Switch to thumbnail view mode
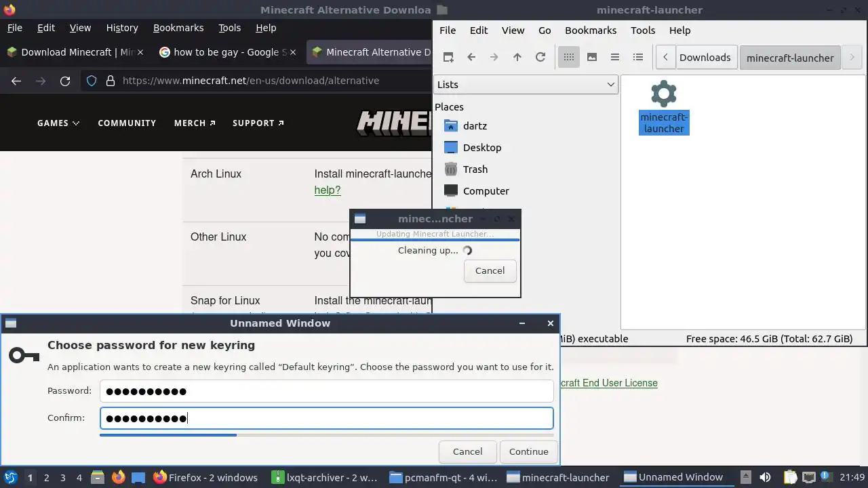 point(592,58)
